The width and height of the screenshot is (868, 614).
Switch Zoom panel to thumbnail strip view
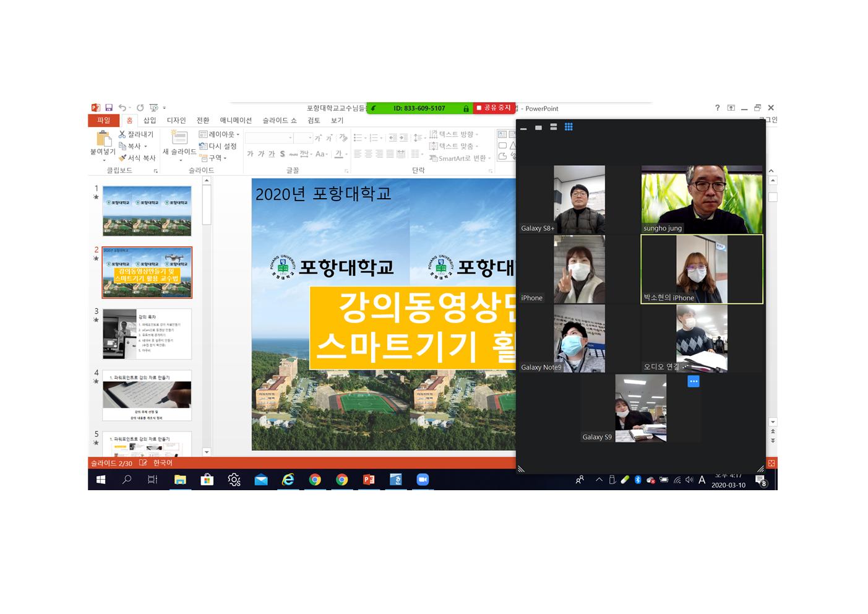553,127
